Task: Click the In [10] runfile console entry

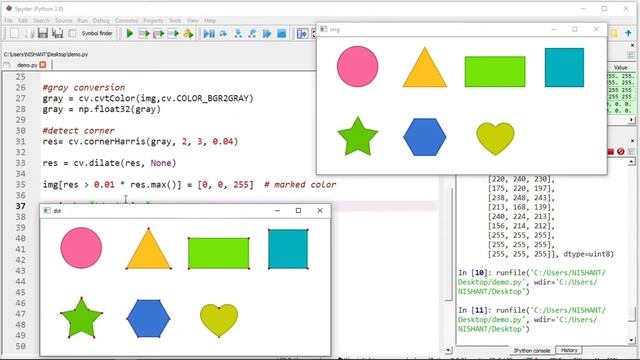Action: 532,282
